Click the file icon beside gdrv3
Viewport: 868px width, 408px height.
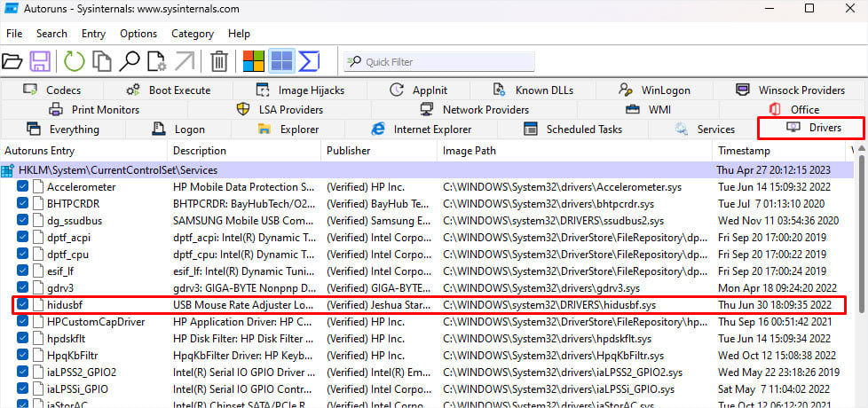click(37, 288)
